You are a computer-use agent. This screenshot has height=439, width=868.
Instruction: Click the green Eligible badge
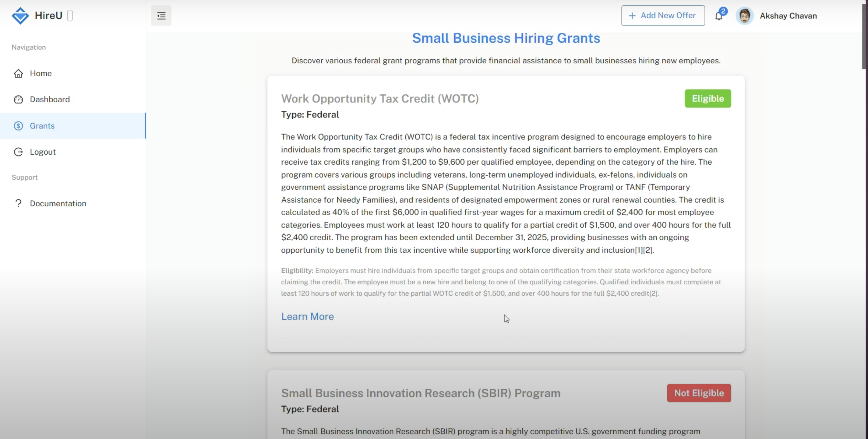[x=707, y=98]
